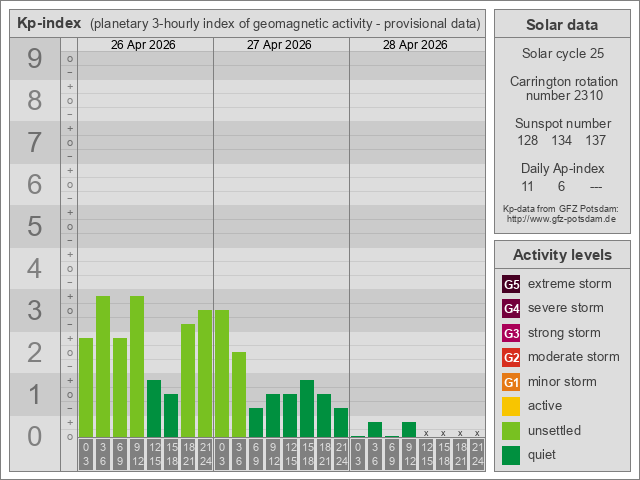Open the gfz-potsdam.de URL
Image resolution: width=640 pixels, height=480 pixels.
[x=561, y=219]
